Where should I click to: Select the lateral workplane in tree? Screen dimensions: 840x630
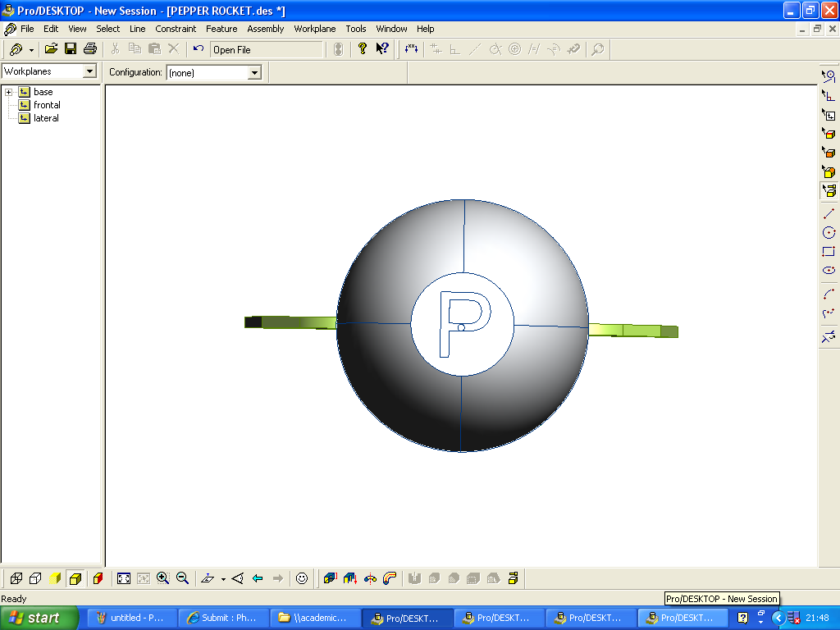click(x=46, y=118)
